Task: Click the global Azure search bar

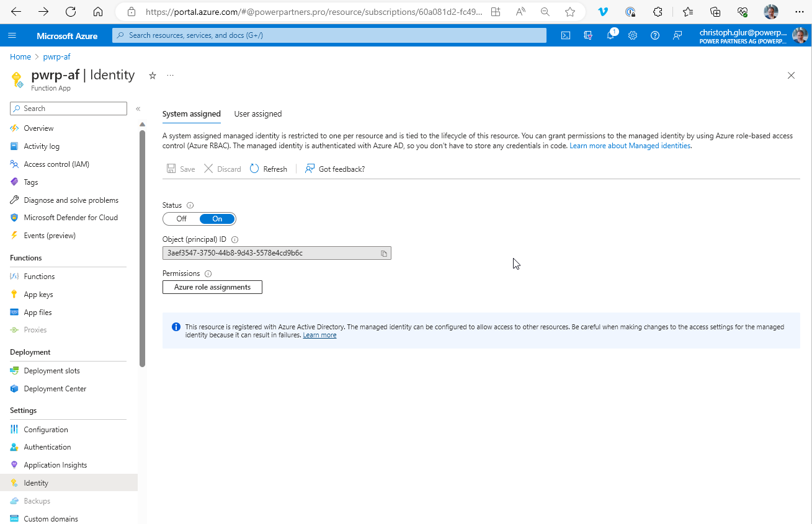Action: tap(329, 35)
